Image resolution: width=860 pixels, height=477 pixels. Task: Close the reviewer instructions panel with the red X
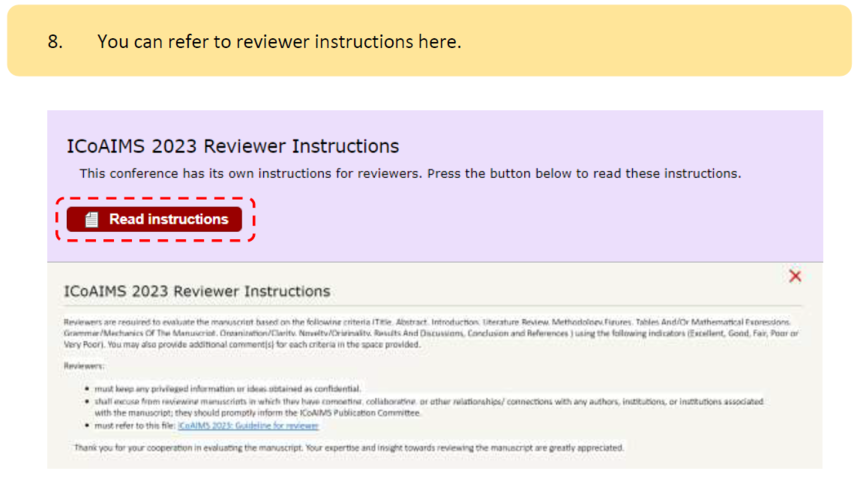795,276
